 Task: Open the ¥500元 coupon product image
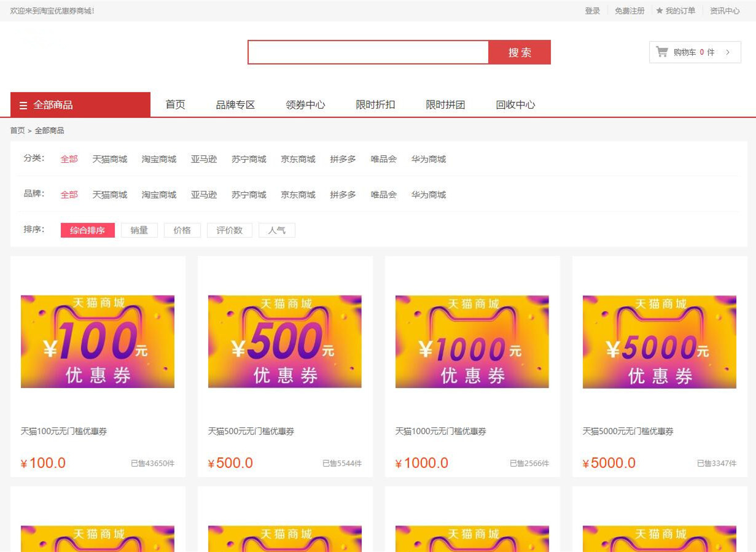coord(285,341)
